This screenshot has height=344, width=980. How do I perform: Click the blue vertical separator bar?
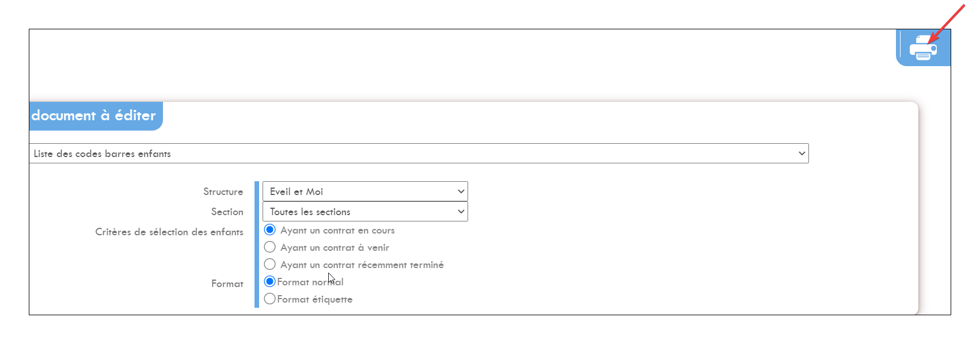tap(257, 244)
